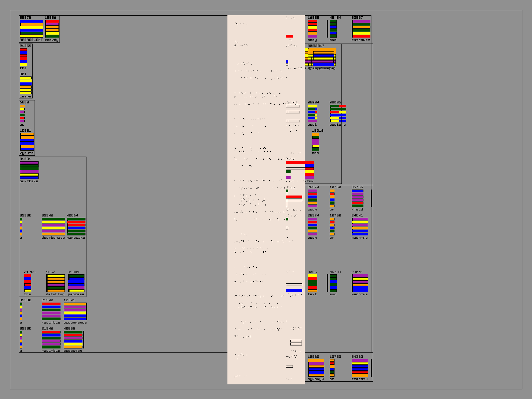Click the small block labeled as
The width and height of the screenshot is (532, 399).
click(22, 114)
